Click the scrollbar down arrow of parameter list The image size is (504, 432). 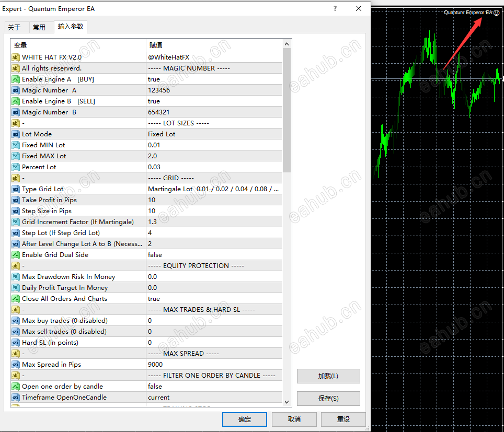pos(287,402)
